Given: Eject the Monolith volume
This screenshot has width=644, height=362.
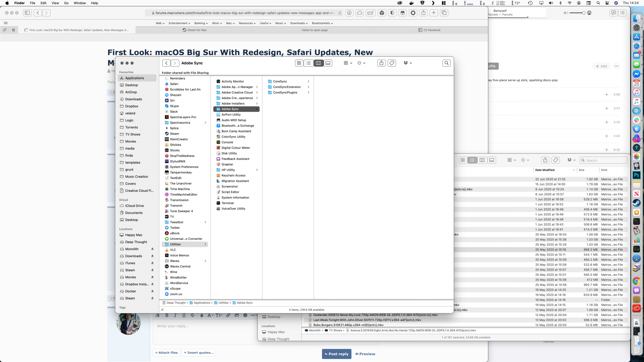Looking at the screenshot, I should click(x=152, y=249).
